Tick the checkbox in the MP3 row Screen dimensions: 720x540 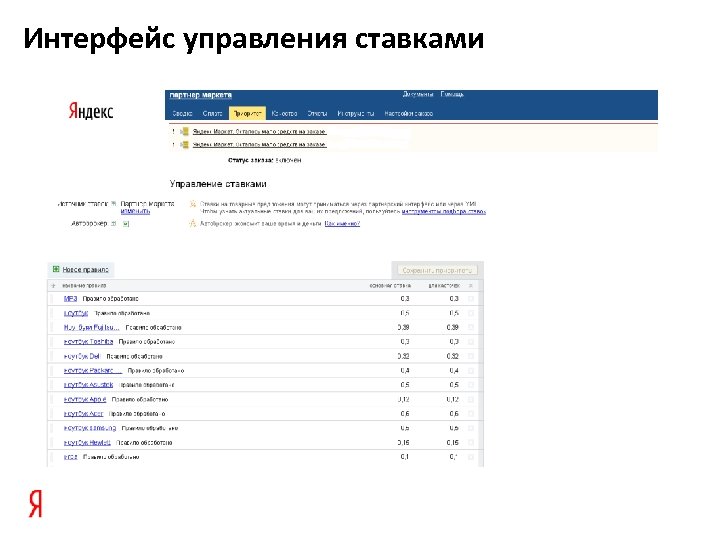[471, 299]
